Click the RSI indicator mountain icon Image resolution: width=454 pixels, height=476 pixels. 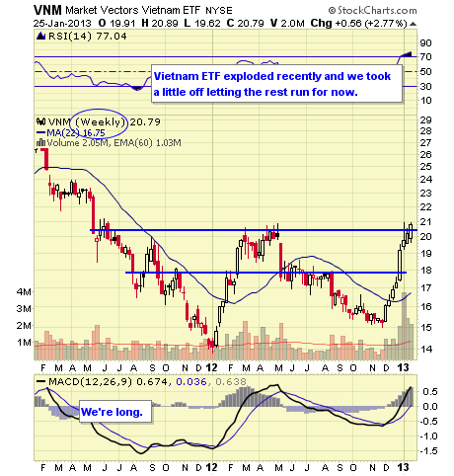point(40,36)
